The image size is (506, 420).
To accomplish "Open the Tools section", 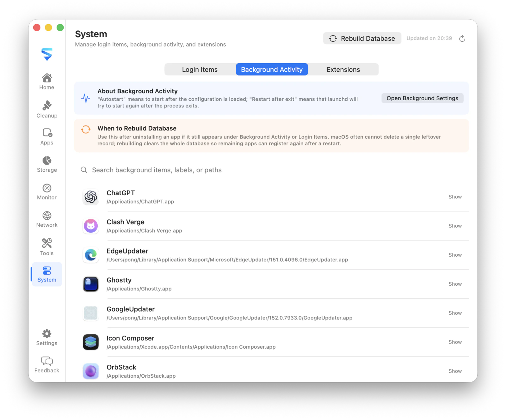I will pos(47,247).
